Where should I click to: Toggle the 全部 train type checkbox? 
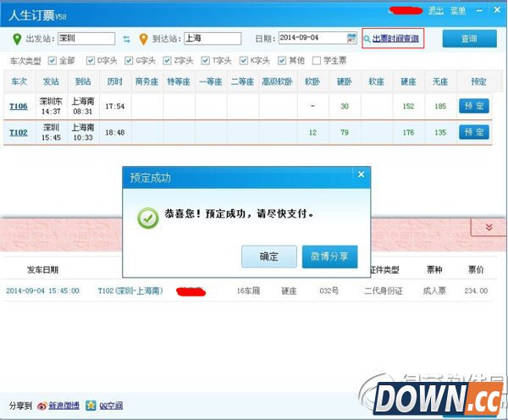click(52, 60)
